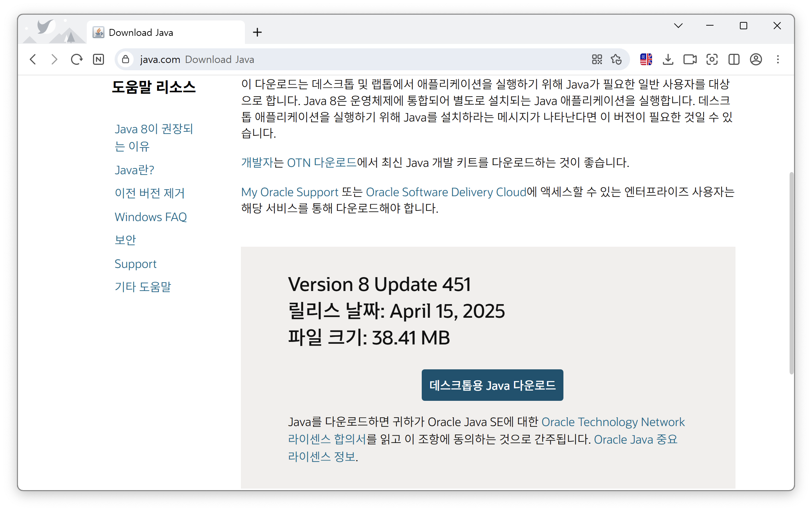Go back to the previous page

pos(33,59)
